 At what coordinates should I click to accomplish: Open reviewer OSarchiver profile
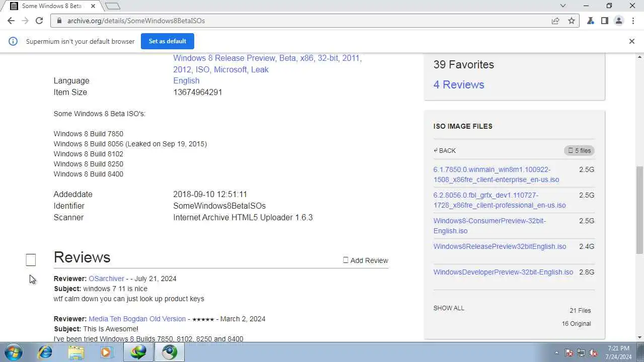tap(106, 279)
